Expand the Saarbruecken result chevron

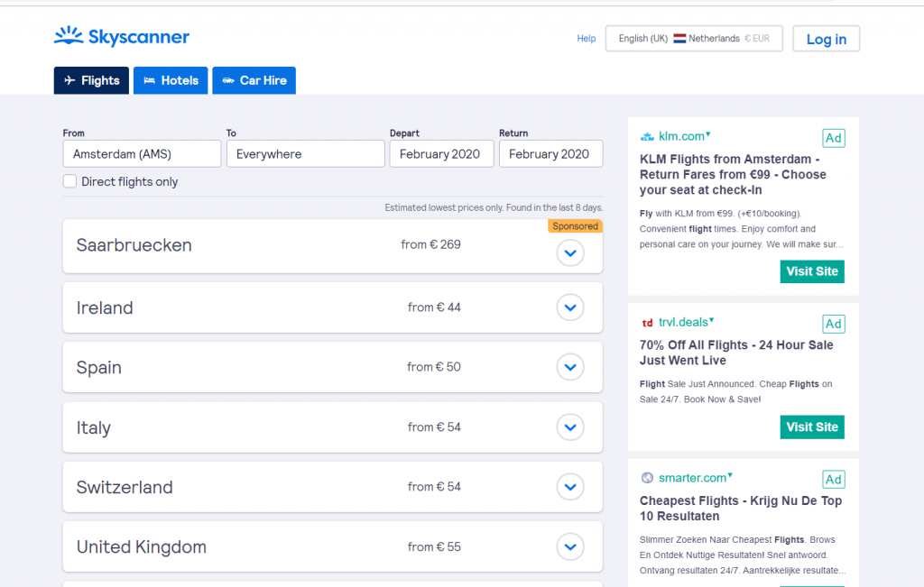[x=570, y=253]
